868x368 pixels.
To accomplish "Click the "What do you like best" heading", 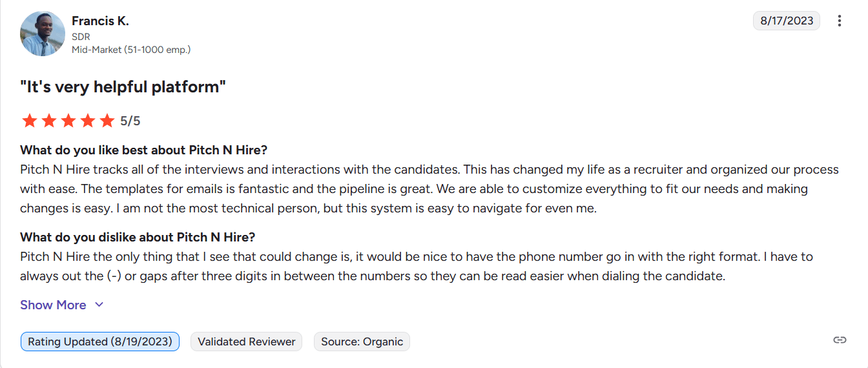I will pyautogui.click(x=143, y=150).
